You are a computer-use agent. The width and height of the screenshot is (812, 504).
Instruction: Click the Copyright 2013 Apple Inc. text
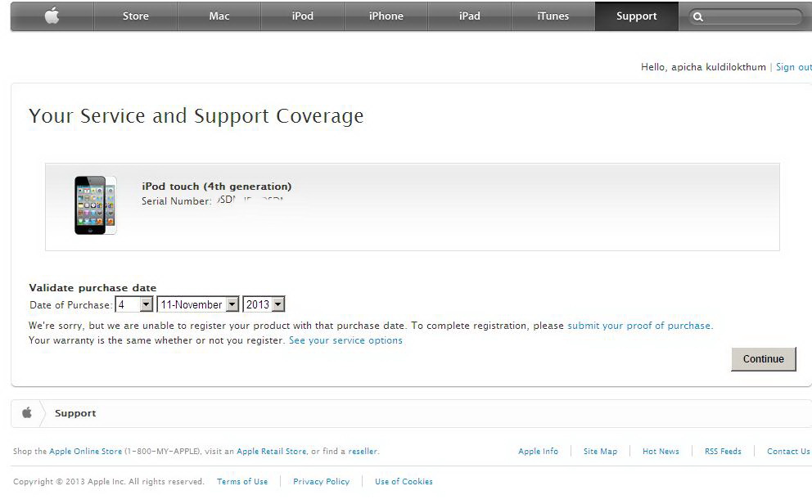click(109, 481)
